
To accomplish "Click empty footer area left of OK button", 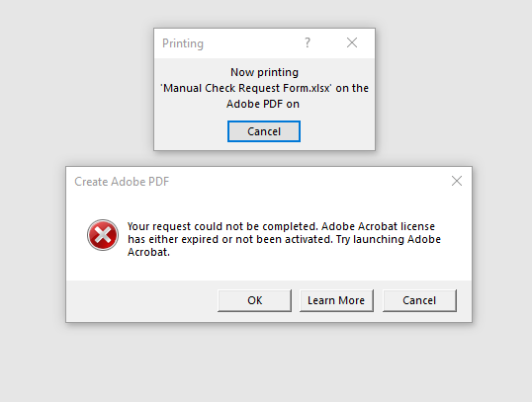I will click(x=141, y=300).
